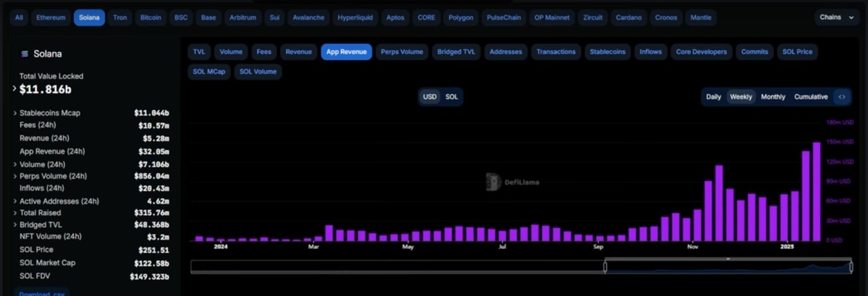This screenshot has width=868, height=296.
Task: Open the embed code icon next to Cumulative
Action: pyautogui.click(x=841, y=97)
